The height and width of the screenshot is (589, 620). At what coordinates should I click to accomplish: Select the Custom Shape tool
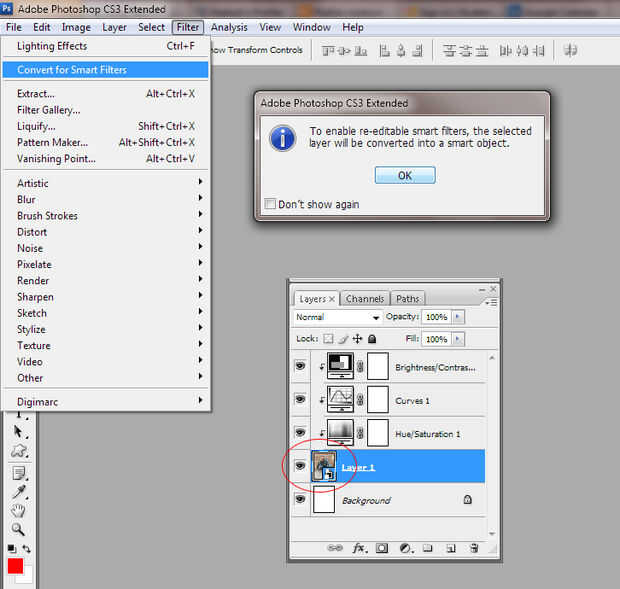click(19, 451)
